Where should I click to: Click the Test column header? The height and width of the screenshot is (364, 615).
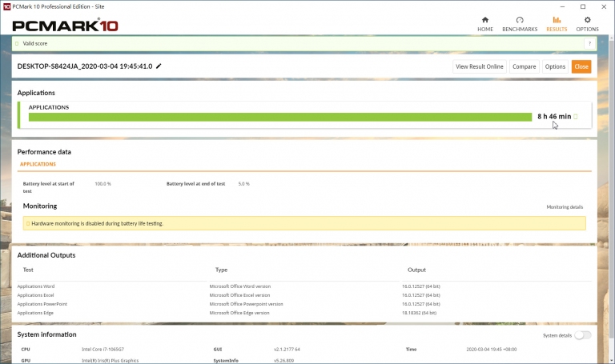tap(28, 270)
